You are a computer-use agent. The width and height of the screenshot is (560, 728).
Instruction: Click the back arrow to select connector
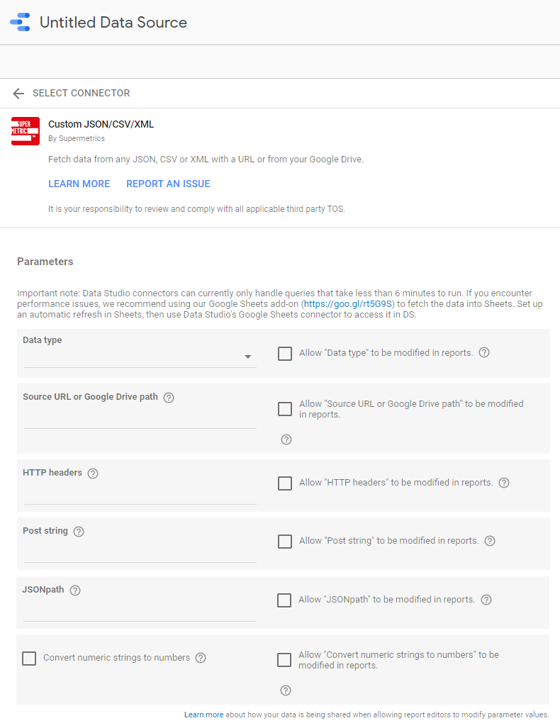click(x=18, y=94)
